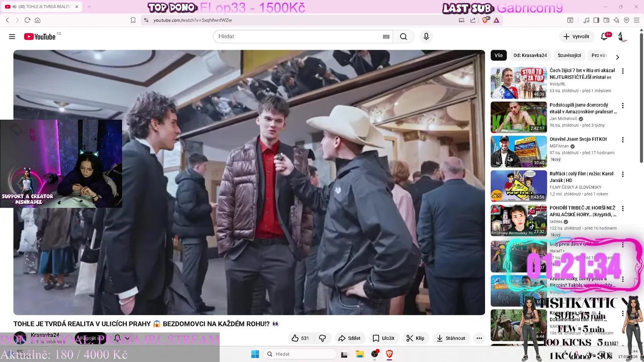Bookmark this page with the bookmark icon
Screen dimensions: 644x362
click(133, 20)
